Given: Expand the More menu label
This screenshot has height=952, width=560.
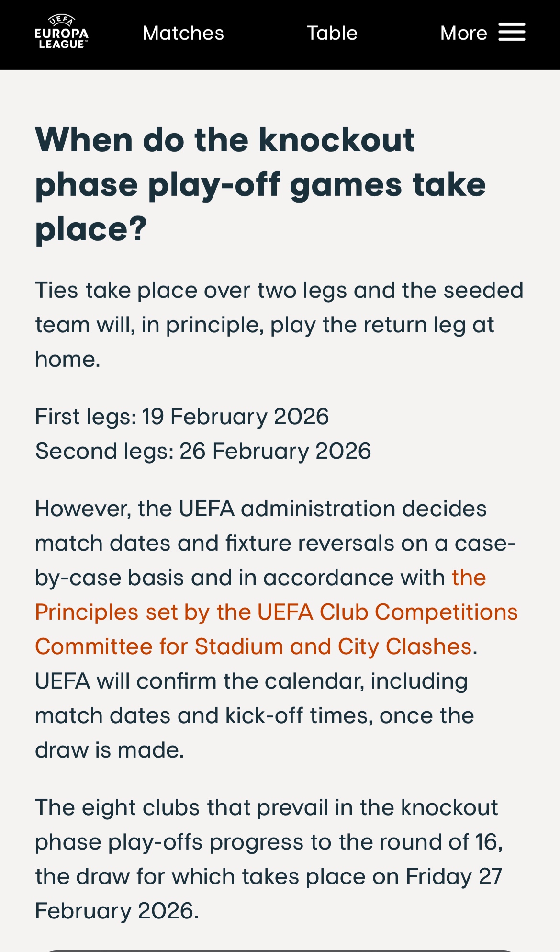Looking at the screenshot, I should 463,33.
